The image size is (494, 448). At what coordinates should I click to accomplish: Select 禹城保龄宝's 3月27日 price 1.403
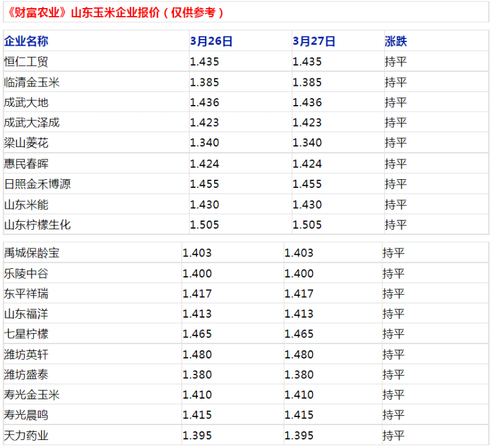point(299,253)
